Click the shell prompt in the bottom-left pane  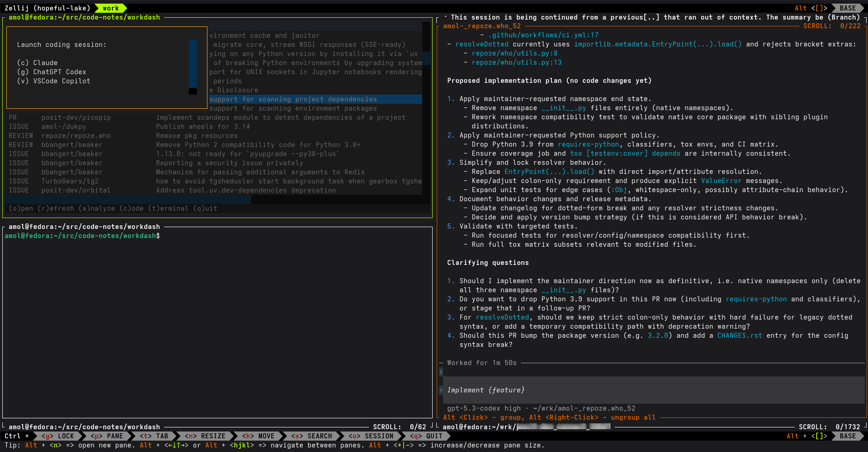tap(82, 236)
